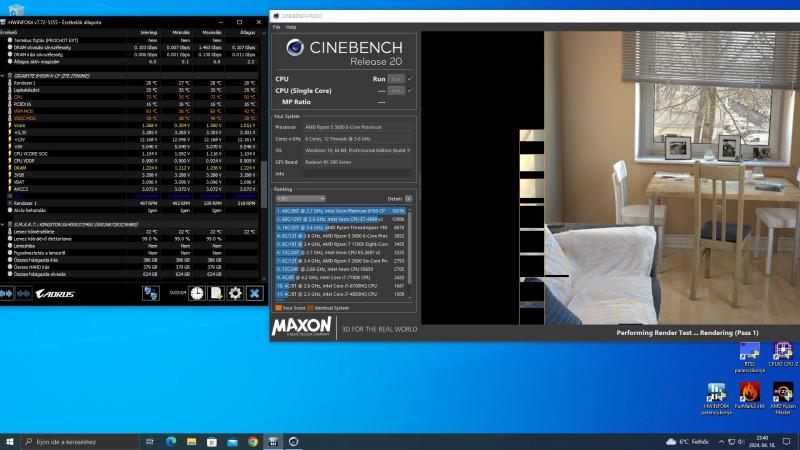The image size is (800, 450).
Task: Select Intel Xeon Platinum 8168 ranking row
Action: 340,211
